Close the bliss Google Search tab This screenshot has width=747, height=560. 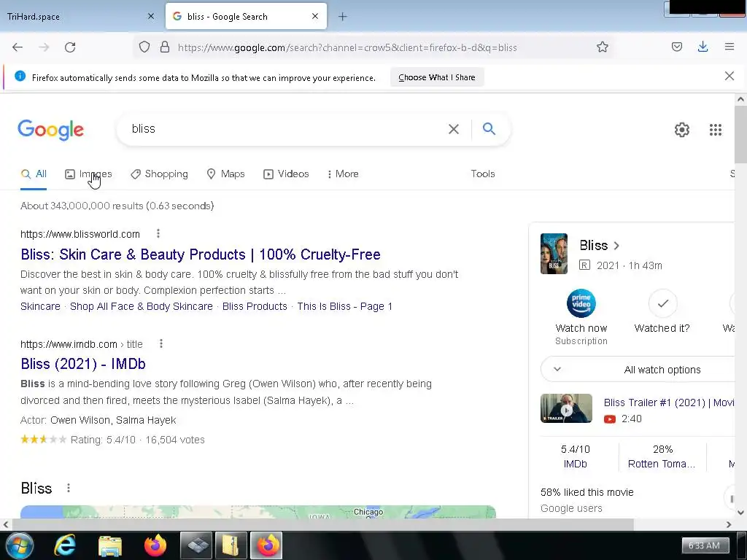click(x=315, y=16)
